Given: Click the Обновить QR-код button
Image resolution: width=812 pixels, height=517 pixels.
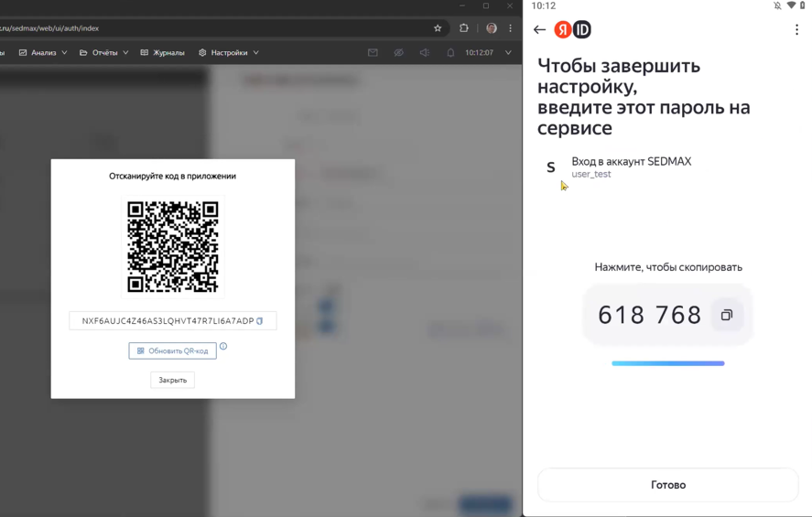Looking at the screenshot, I should [x=172, y=350].
